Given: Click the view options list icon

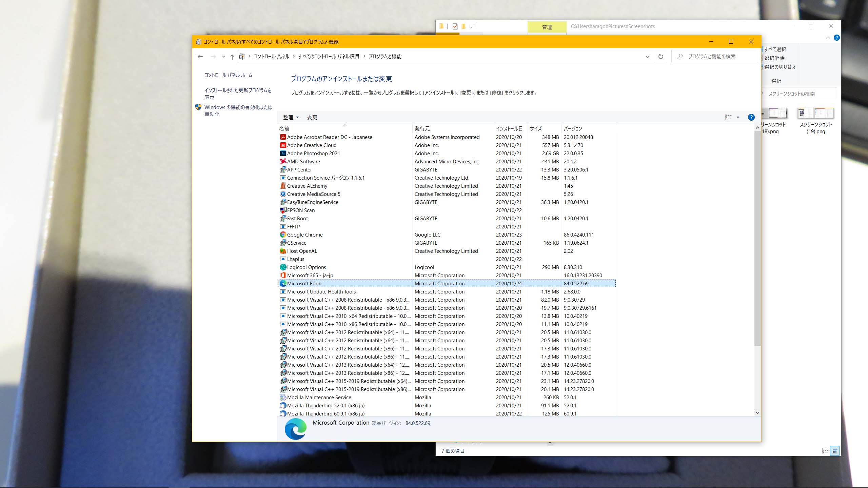Looking at the screenshot, I should pyautogui.click(x=728, y=117).
